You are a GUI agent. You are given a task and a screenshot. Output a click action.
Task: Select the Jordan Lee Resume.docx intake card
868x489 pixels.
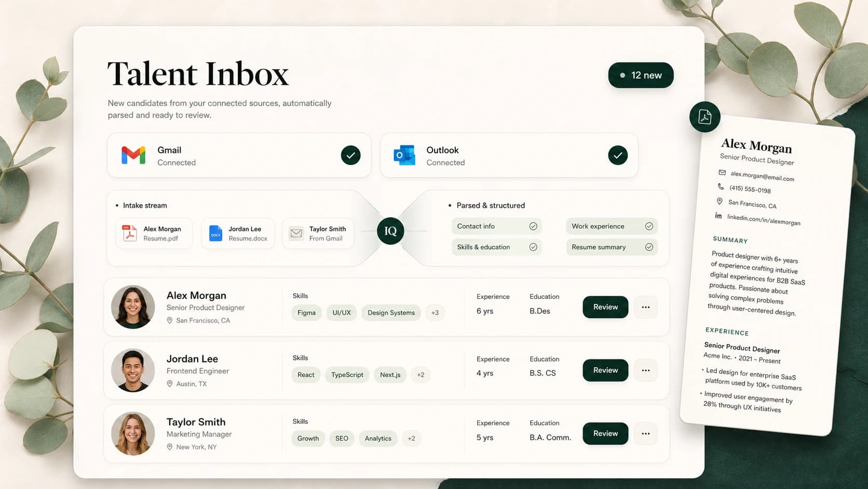tap(238, 233)
